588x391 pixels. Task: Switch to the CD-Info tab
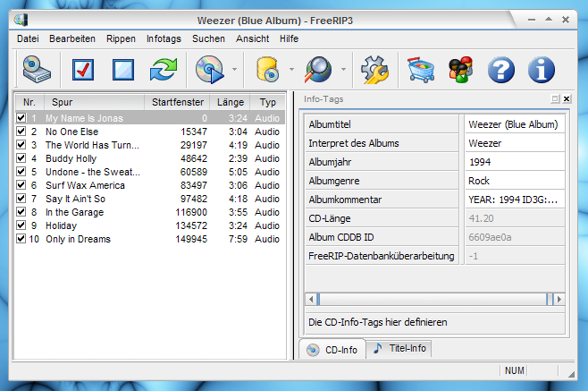[332, 350]
